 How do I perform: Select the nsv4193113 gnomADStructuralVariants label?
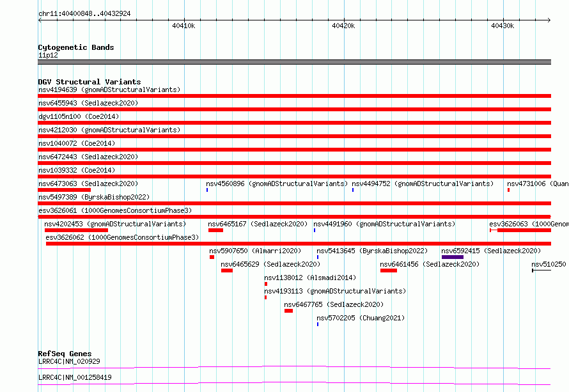pyautogui.click(x=335, y=291)
